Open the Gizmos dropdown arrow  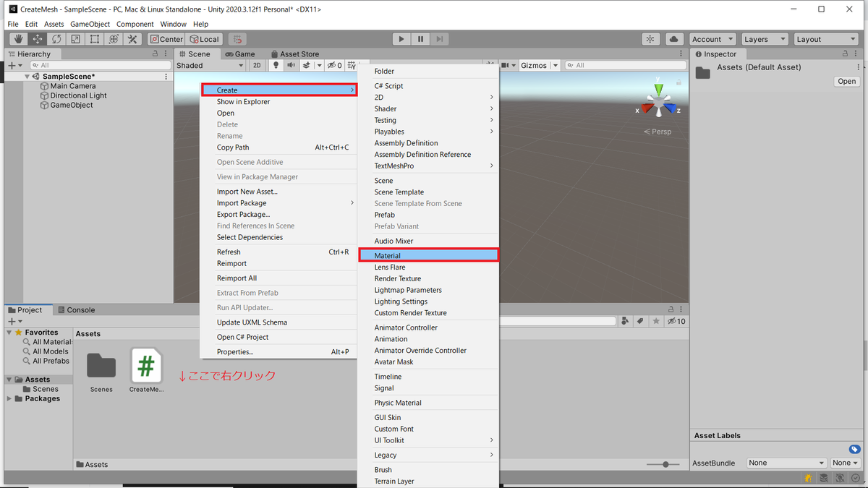pos(556,65)
